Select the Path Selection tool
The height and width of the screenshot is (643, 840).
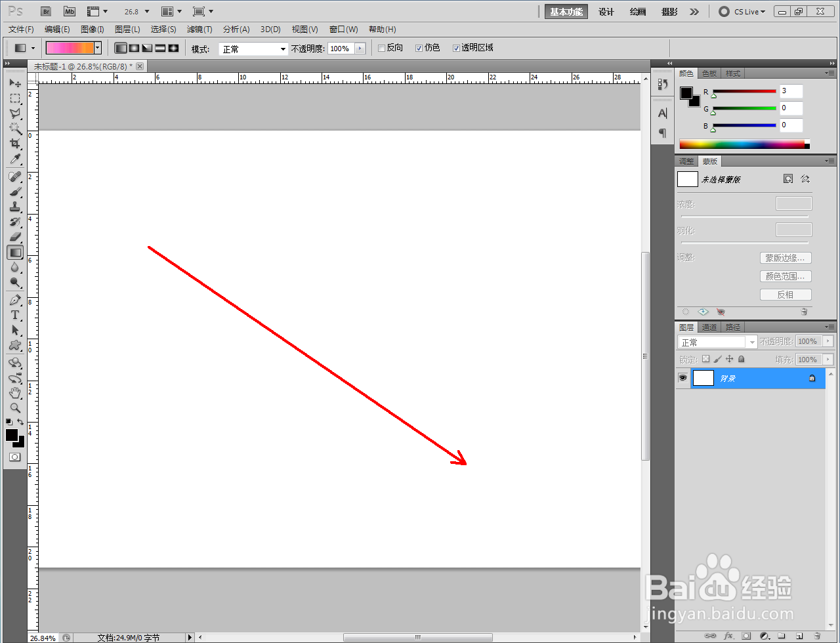[15, 331]
